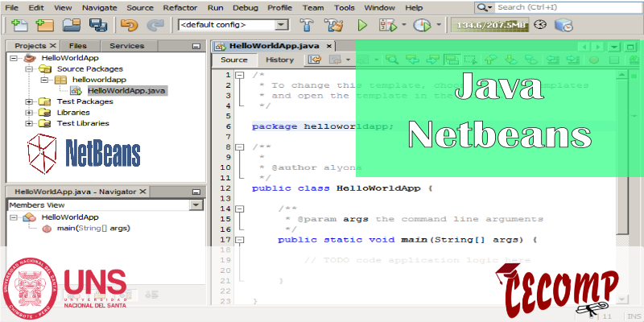This screenshot has height=322, width=644.
Task: Collapse the Source Packages node
Action: coord(29,69)
